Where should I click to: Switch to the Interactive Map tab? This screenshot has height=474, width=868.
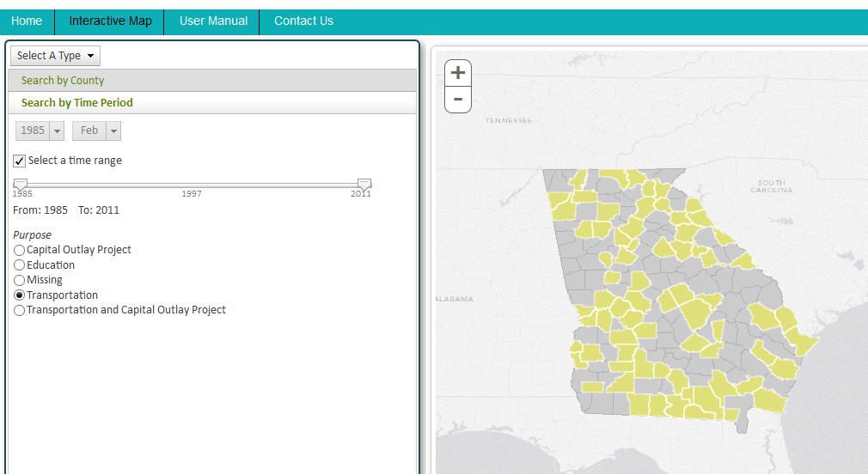click(110, 21)
